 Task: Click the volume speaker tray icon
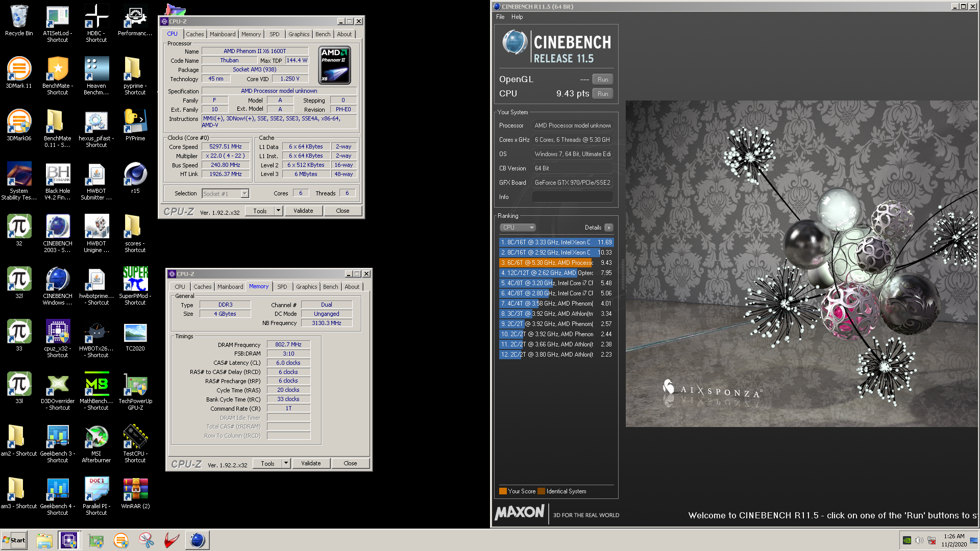919,540
